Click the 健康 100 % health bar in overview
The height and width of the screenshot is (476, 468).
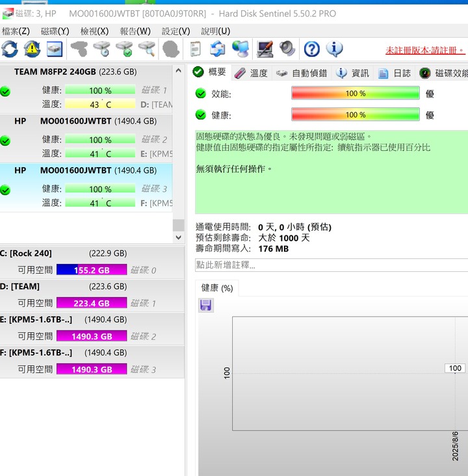coord(356,114)
